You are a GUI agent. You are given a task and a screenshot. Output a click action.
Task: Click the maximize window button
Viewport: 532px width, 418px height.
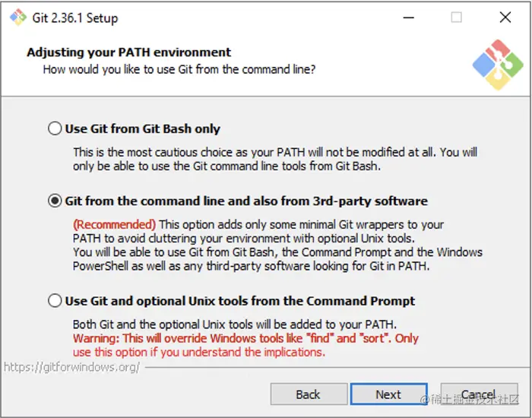click(x=456, y=17)
